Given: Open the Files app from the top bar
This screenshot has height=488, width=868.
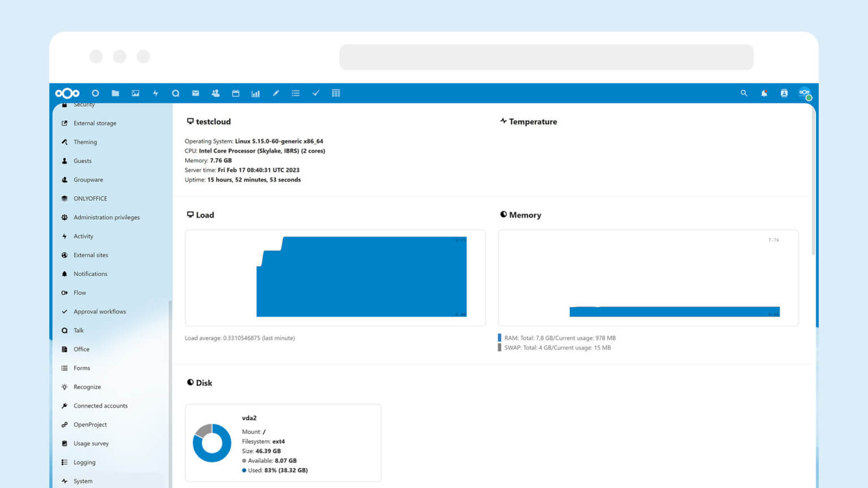Looking at the screenshot, I should click(x=115, y=93).
